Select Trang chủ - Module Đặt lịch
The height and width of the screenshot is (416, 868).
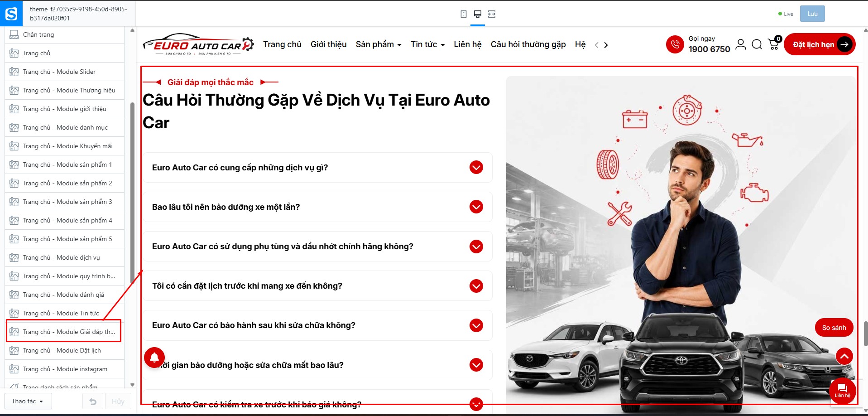pyautogui.click(x=65, y=350)
